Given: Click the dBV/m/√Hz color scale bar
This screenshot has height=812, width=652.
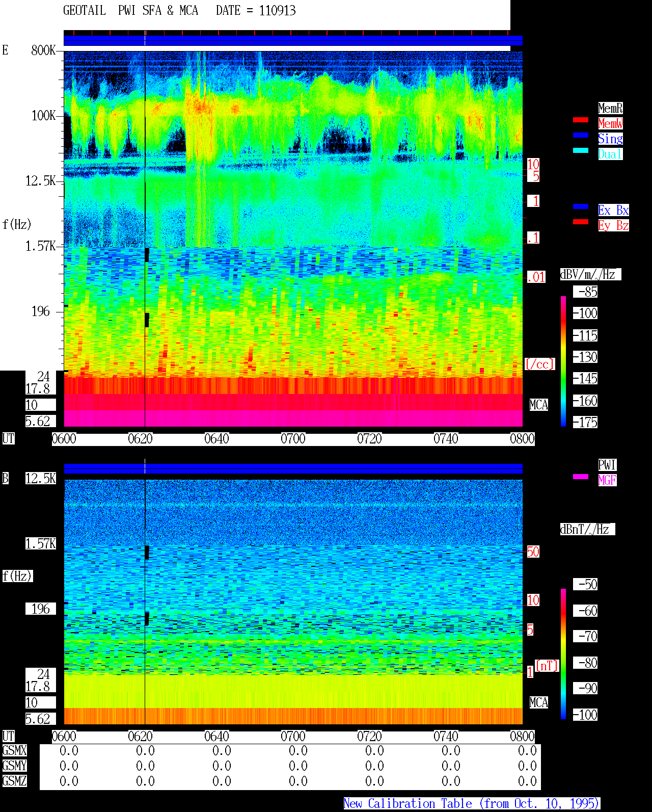Looking at the screenshot, I should [x=563, y=361].
